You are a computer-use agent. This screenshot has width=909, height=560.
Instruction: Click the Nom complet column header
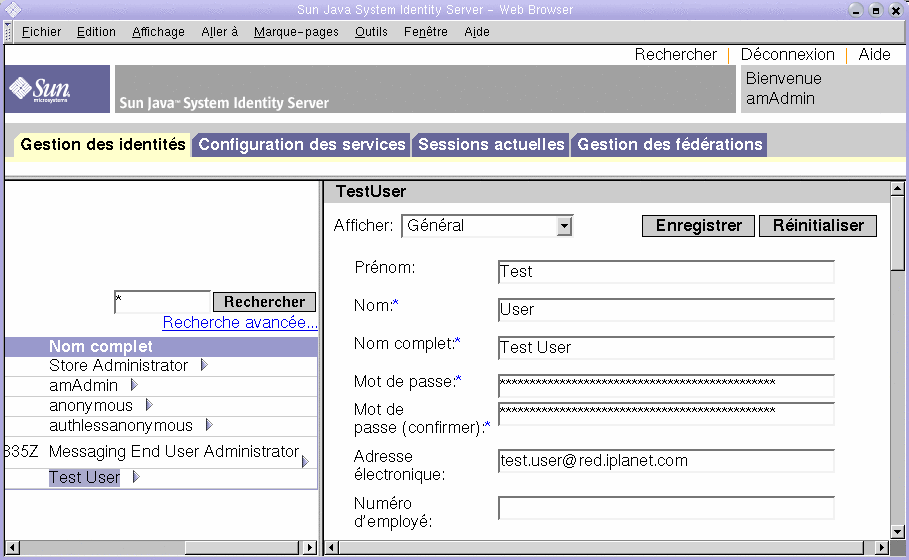click(x=101, y=346)
